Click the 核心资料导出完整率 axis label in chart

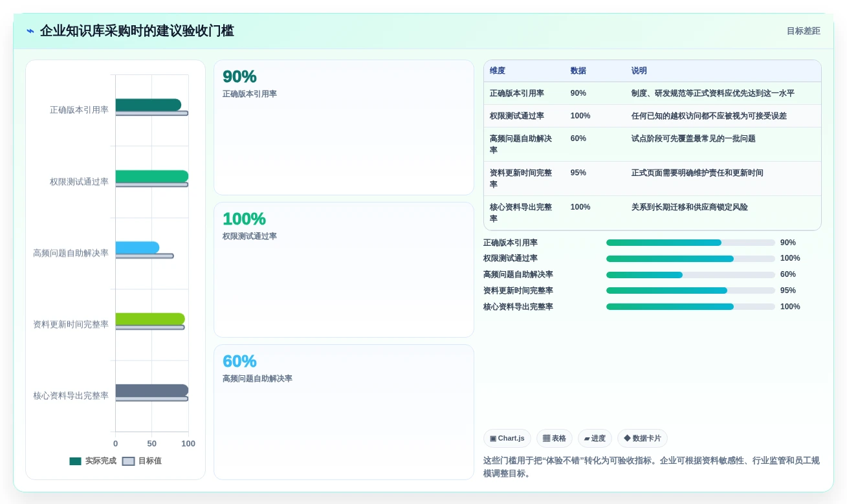click(x=71, y=396)
